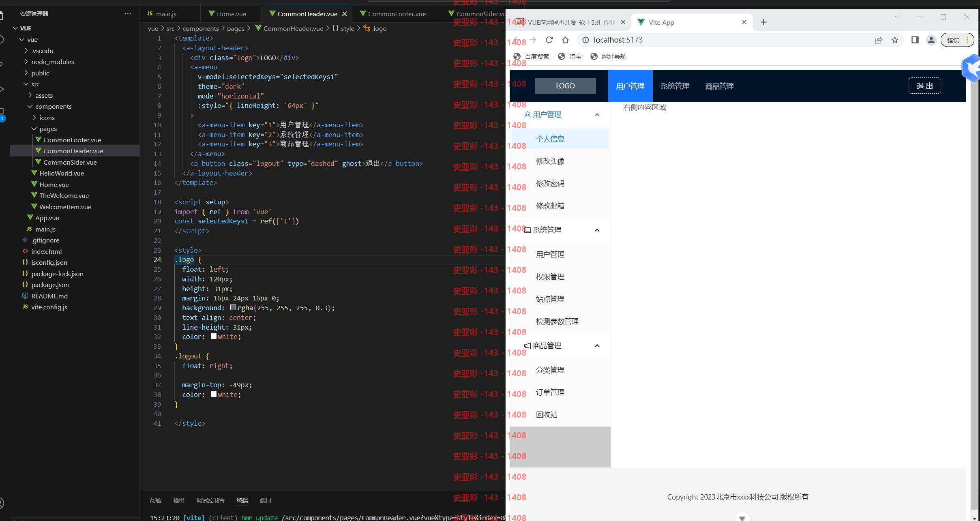Open the 百度搜索 bookmark
This screenshot has width=980, height=521.
pyautogui.click(x=532, y=56)
